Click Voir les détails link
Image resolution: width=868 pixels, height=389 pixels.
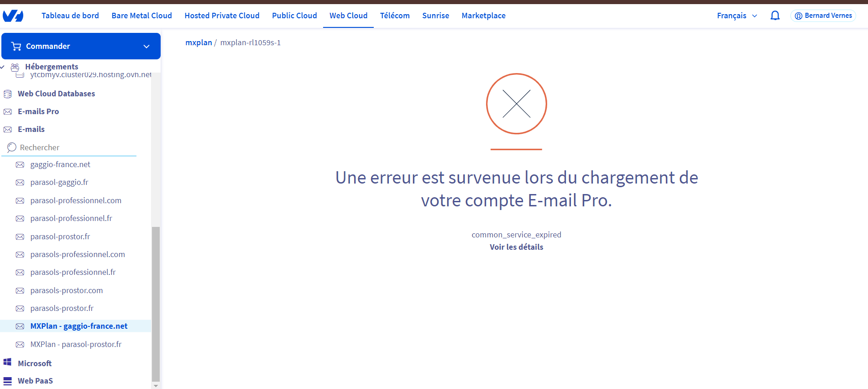(x=516, y=247)
